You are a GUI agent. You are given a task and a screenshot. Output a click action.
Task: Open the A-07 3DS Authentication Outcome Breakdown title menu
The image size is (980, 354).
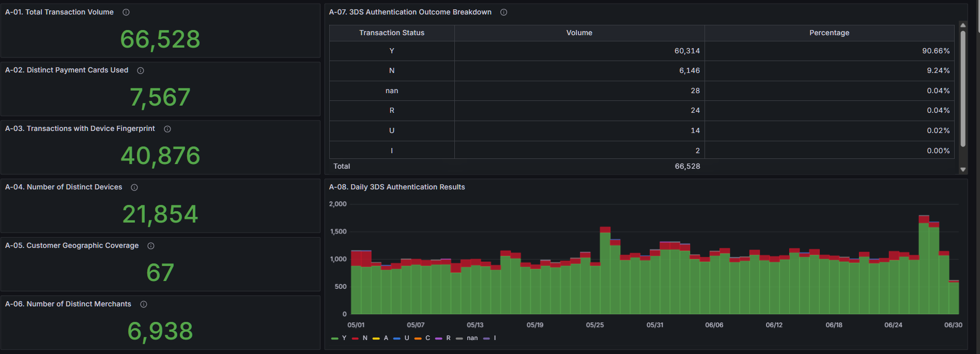pyautogui.click(x=410, y=12)
